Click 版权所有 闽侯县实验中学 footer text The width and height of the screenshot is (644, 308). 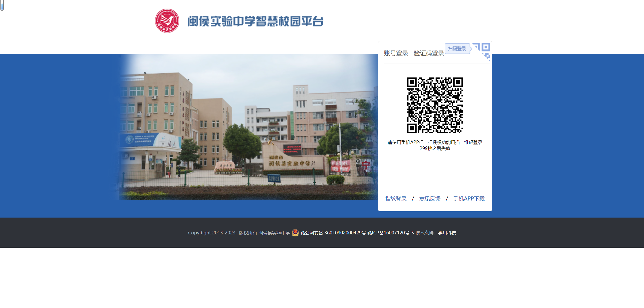click(265, 233)
